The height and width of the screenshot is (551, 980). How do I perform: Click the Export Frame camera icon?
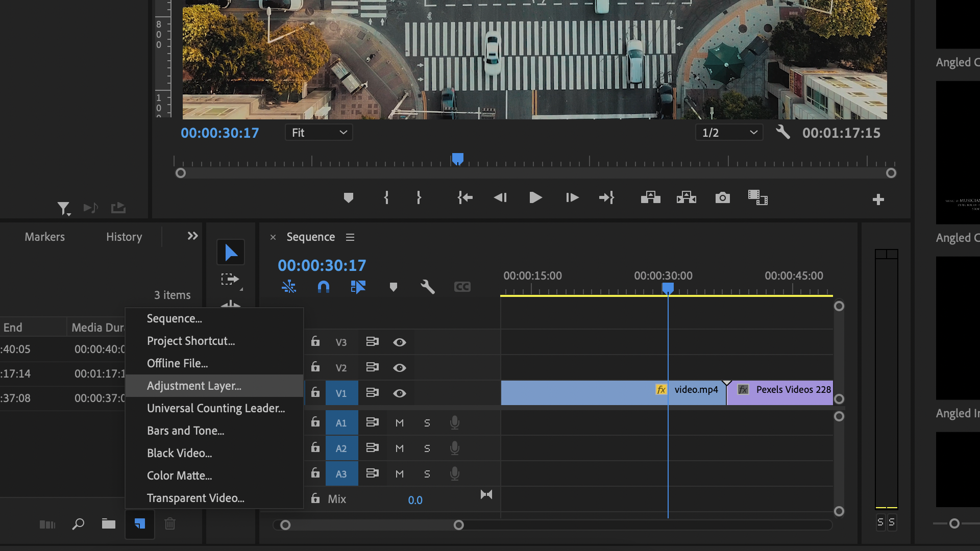tap(723, 198)
